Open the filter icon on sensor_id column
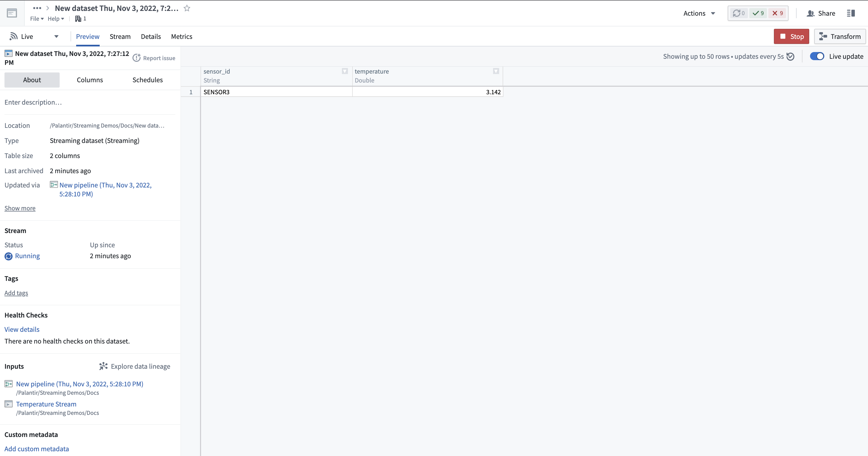 tap(344, 71)
